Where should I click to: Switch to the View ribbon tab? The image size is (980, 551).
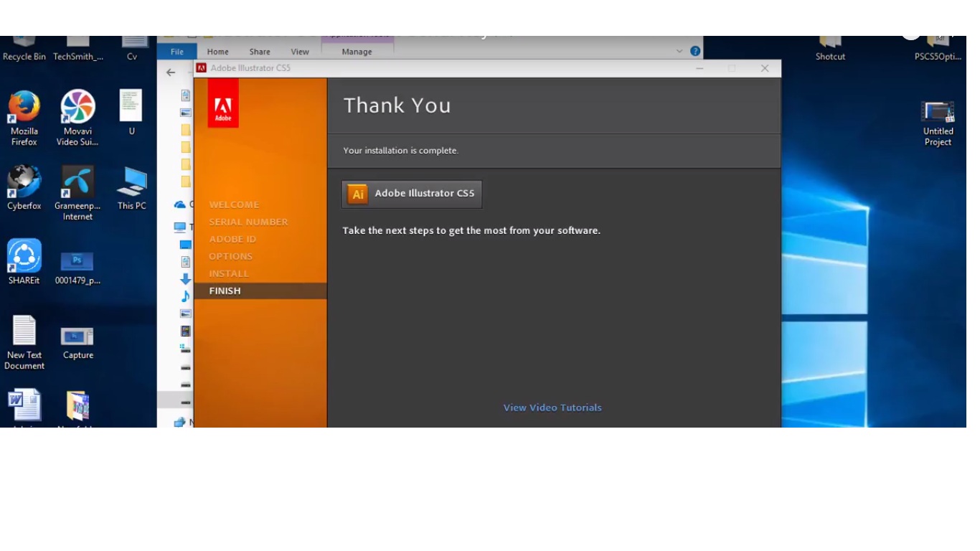300,51
